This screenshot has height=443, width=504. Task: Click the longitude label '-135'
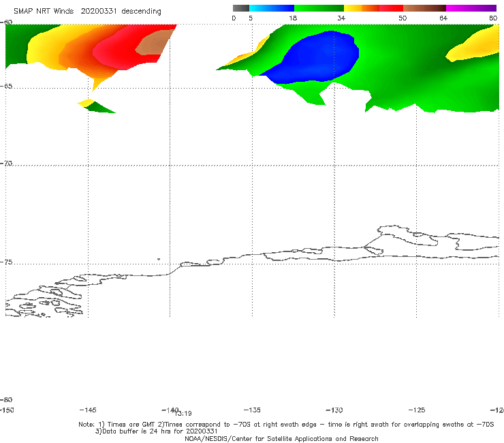coord(252,410)
